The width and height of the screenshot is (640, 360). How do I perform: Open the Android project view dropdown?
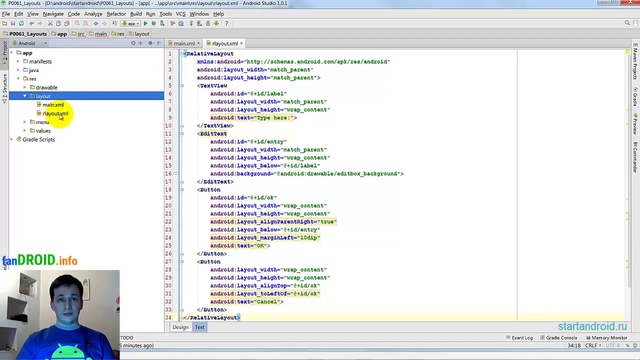(30, 43)
